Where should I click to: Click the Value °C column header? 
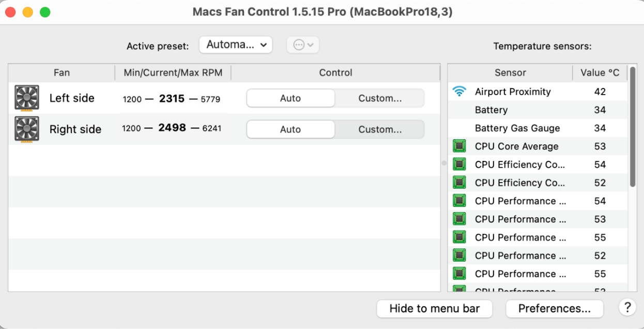[x=600, y=73]
